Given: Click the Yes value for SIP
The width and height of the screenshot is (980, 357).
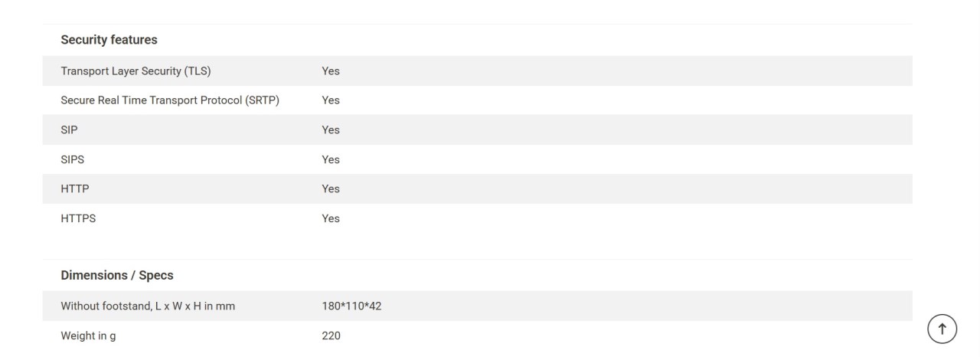Looking at the screenshot, I should point(331,130).
